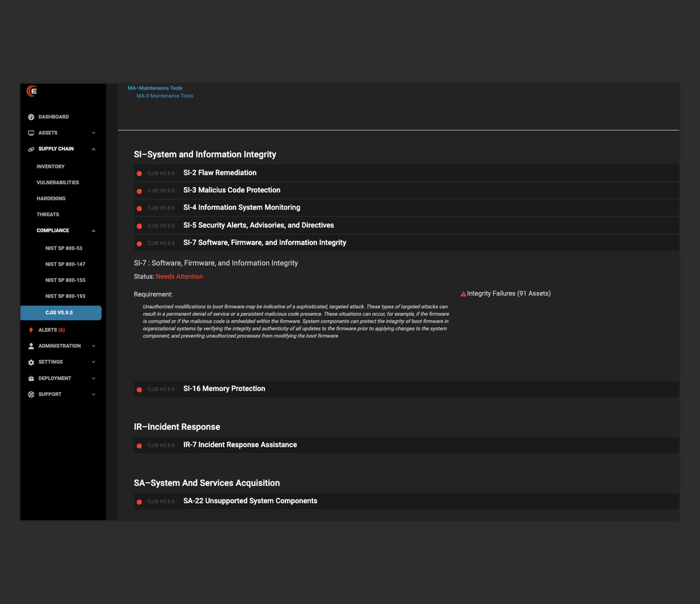
Task: Click the Deployment briefcase icon
Action: (x=31, y=379)
